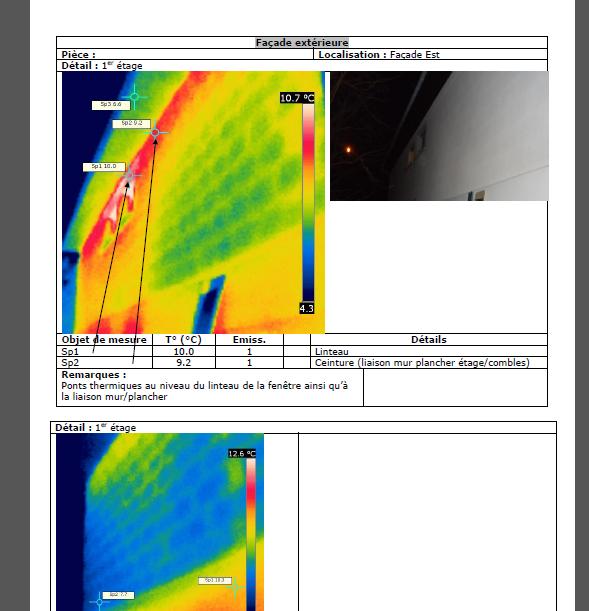This screenshot has height=611, width=589.
Task: Click the cyan Sp3 crosshair marker
Action: click(134, 96)
